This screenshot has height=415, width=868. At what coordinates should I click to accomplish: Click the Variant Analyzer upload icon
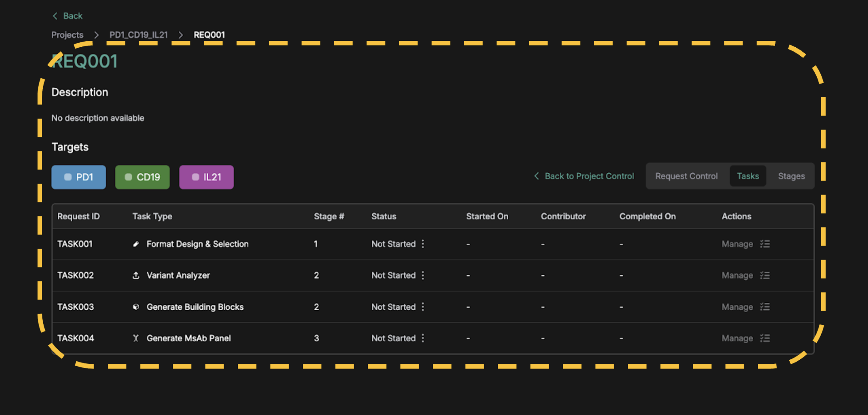[136, 275]
